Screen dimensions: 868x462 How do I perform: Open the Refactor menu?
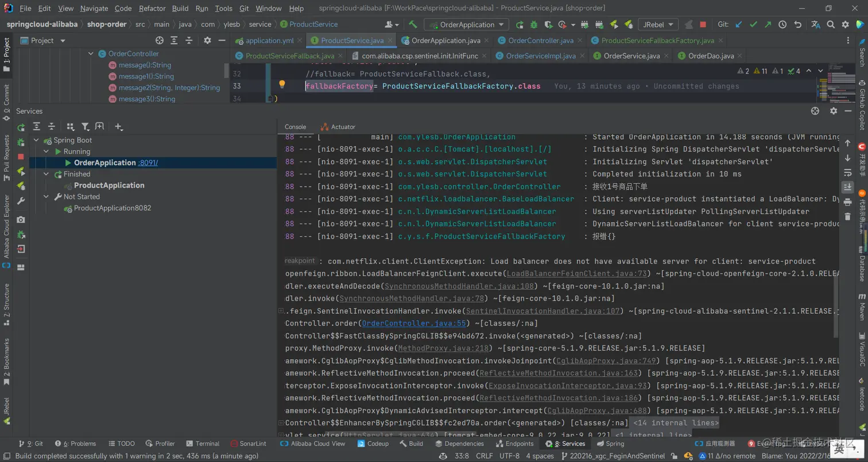(152, 8)
